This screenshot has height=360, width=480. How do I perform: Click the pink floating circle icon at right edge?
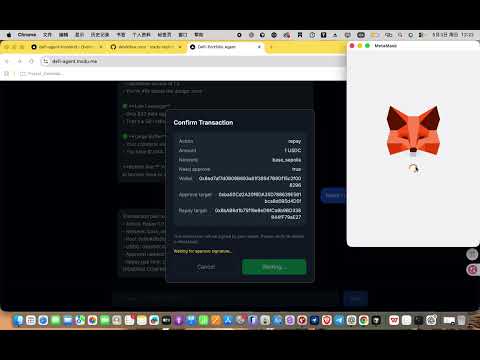472,269
